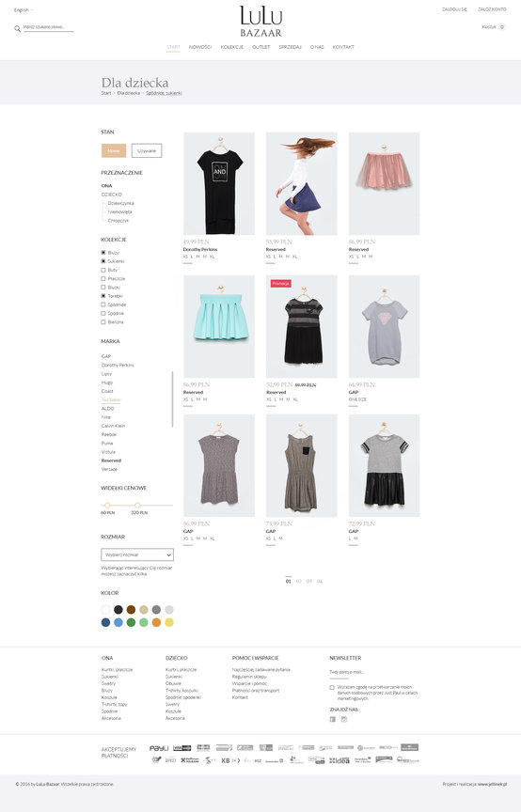Click the search magnifier icon

click(x=17, y=28)
